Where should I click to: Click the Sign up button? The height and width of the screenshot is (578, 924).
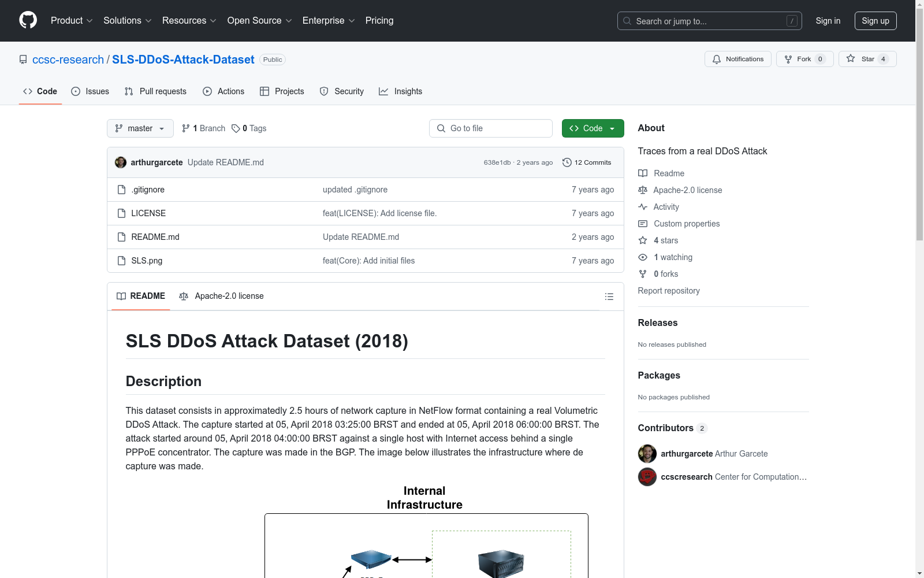pos(875,21)
